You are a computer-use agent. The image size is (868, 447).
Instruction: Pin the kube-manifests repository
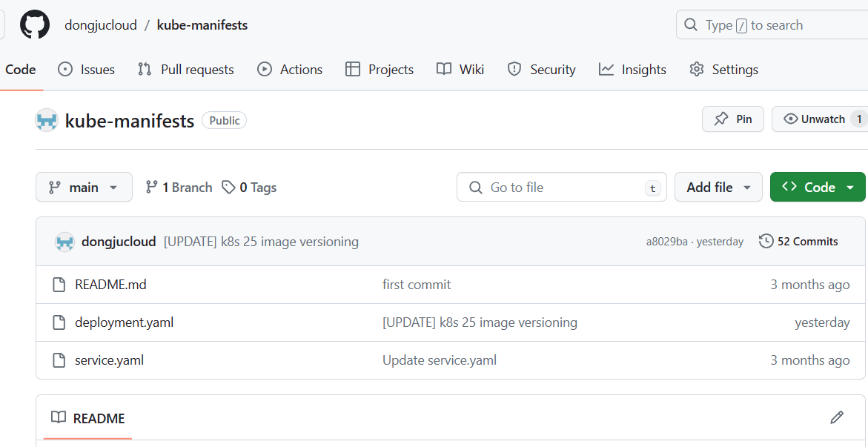tap(733, 119)
